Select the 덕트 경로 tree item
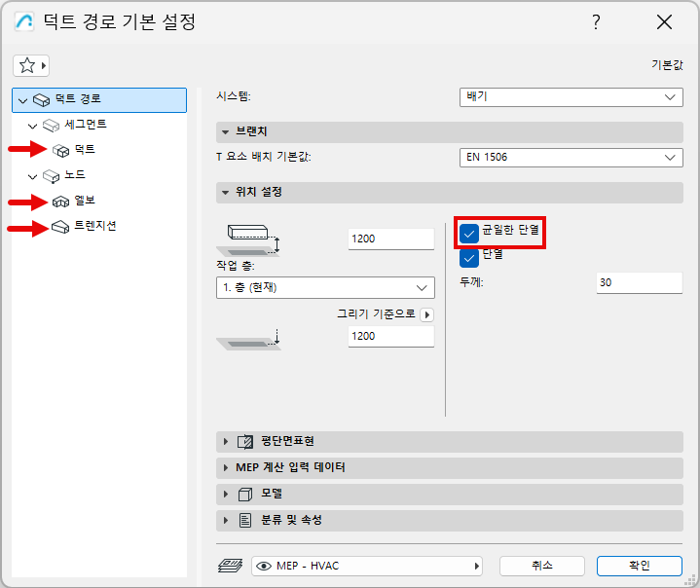The image size is (700, 588). tap(99, 100)
